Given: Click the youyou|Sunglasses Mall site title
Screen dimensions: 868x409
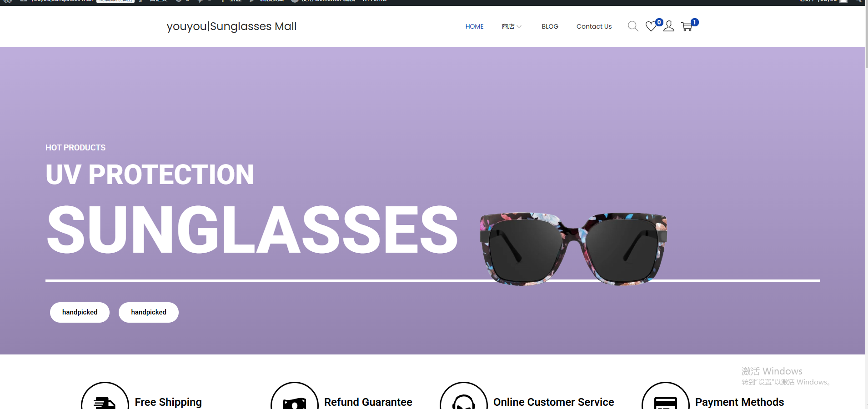Looking at the screenshot, I should pyautogui.click(x=231, y=26).
